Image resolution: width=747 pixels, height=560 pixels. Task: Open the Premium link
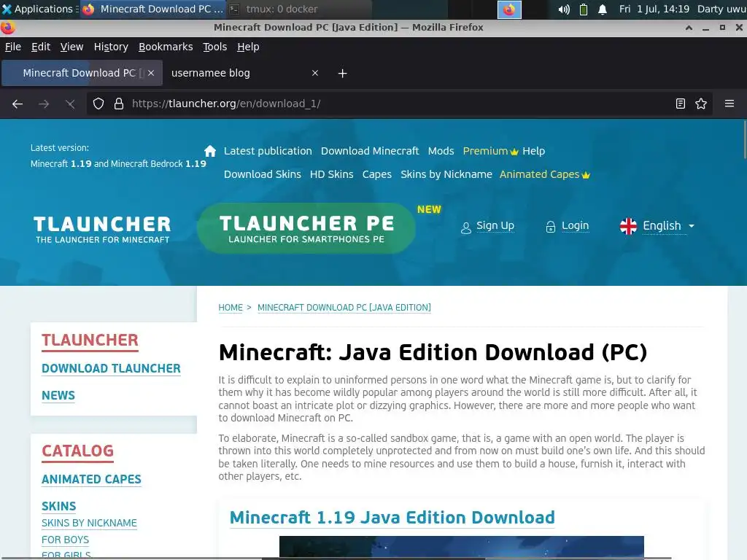(x=490, y=151)
